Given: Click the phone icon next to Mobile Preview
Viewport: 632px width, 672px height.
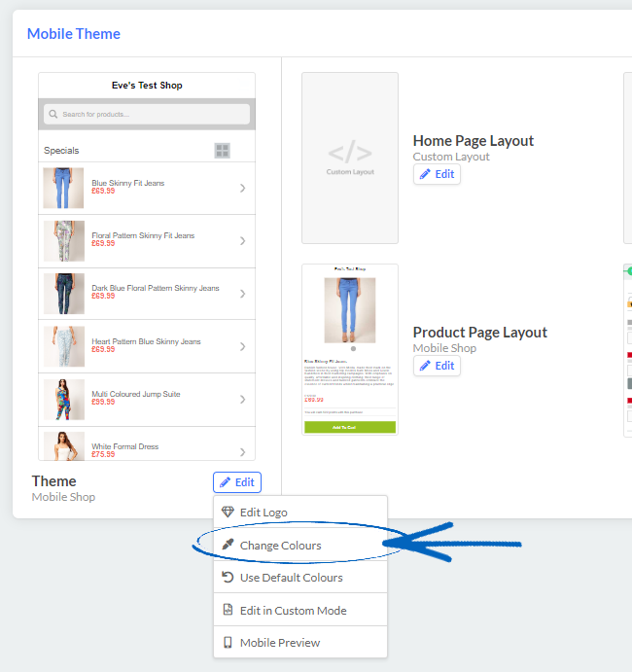Looking at the screenshot, I should 228,642.
